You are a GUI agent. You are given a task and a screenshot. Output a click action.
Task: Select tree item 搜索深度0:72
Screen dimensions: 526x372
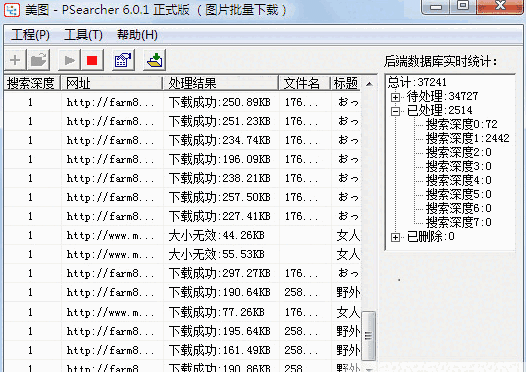click(x=462, y=124)
